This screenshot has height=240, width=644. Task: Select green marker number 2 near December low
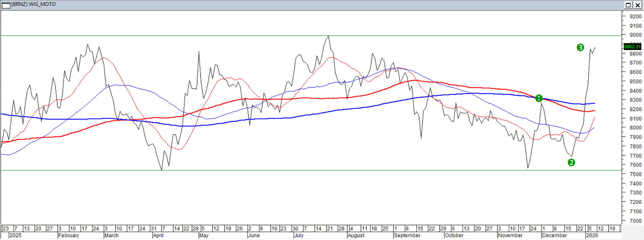point(571,163)
